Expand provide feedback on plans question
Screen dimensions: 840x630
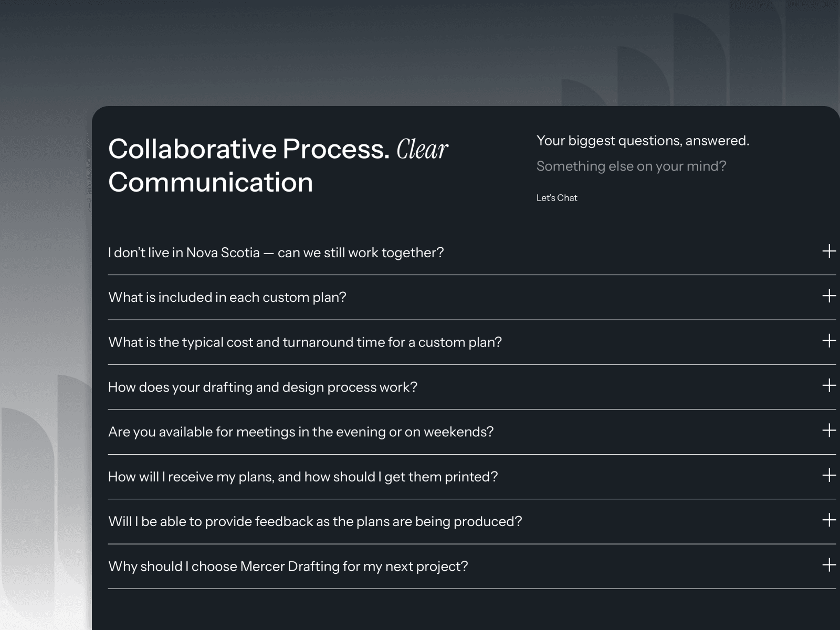point(472,521)
